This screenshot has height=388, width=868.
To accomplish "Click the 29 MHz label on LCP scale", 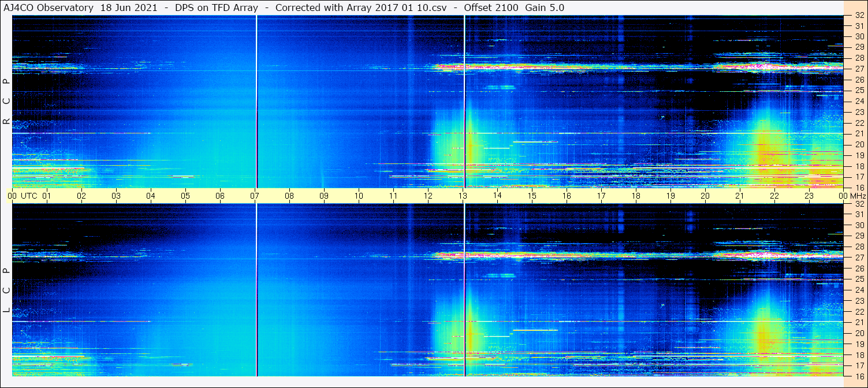I will (x=859, y=236).
